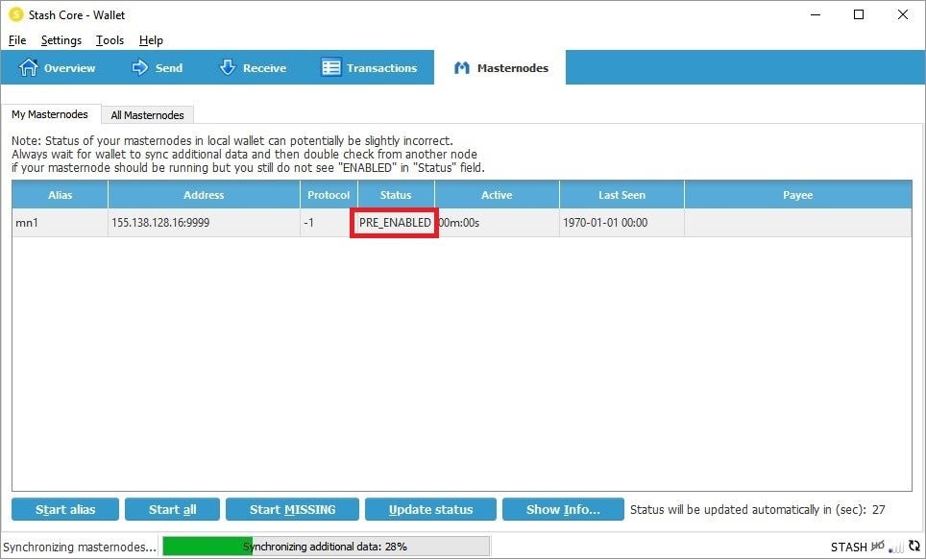
Task: Sort by the Last Seen column header
Action: [x=621, y=195]
